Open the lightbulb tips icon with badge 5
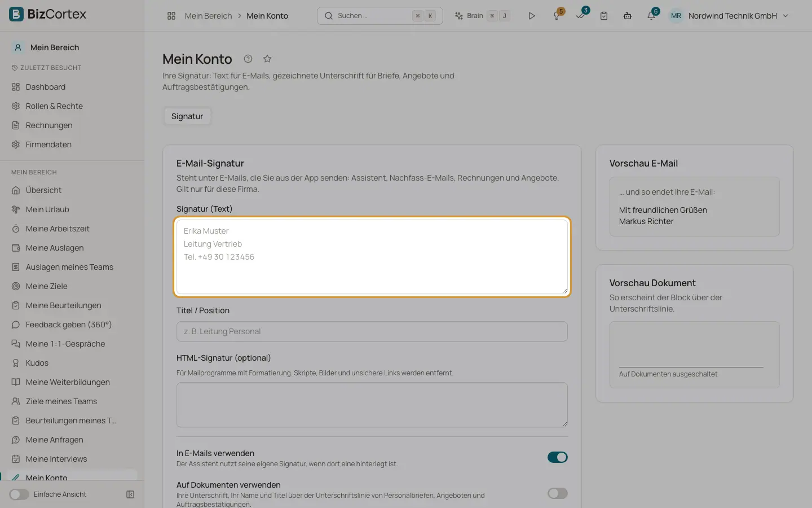This screenshot has height=508, width=812. tap(557, 16)
